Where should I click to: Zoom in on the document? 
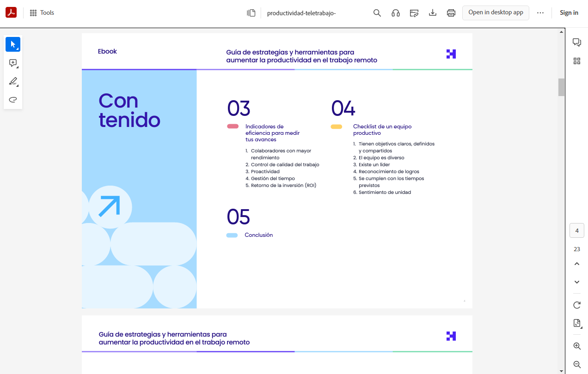576,345
